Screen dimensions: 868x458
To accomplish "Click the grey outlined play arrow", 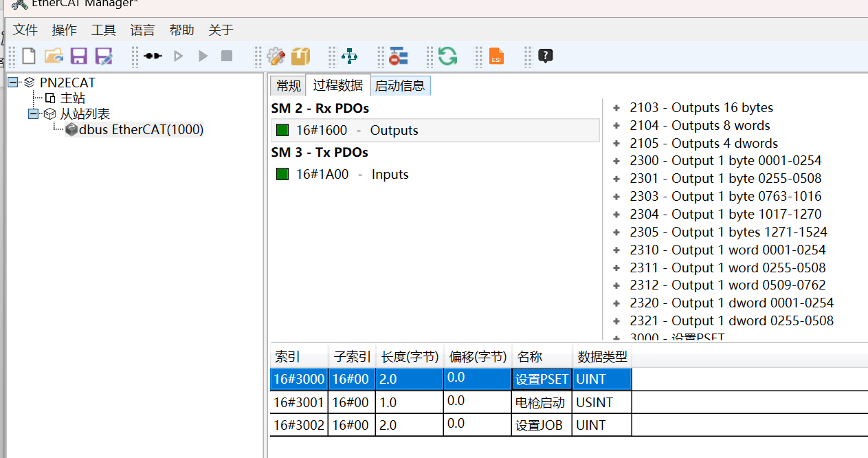I will tap(179, 56).
